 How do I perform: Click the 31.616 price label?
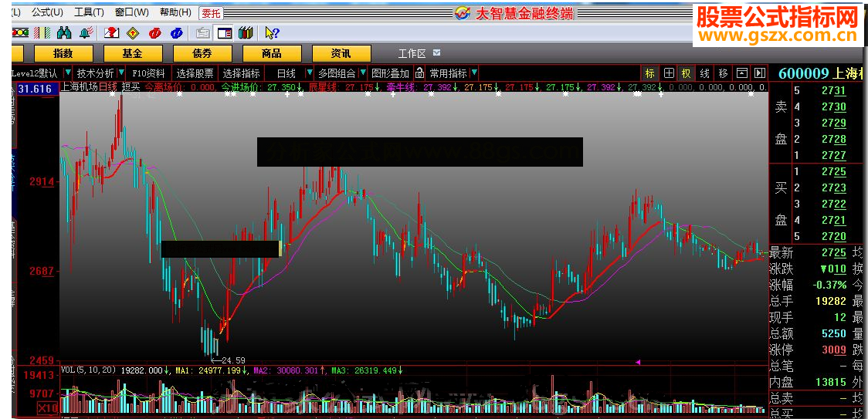click(x=35, y=89)
